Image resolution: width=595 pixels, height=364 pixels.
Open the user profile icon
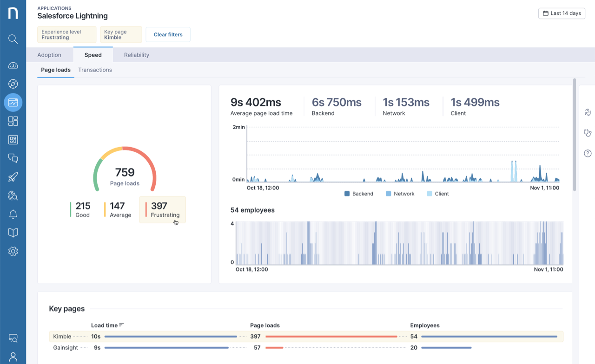coord(13,357)
